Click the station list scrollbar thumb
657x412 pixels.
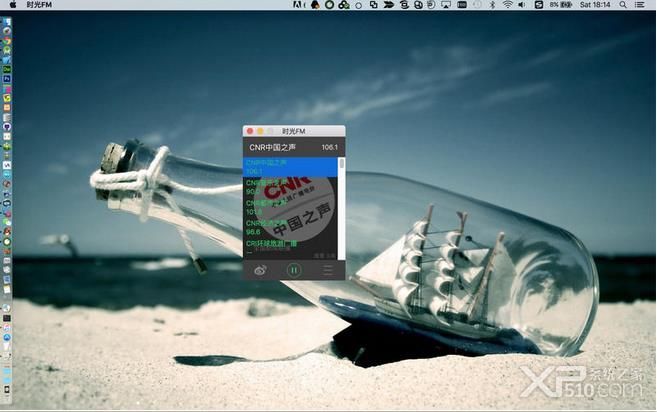pyautogui.click(x=341, y=163)
